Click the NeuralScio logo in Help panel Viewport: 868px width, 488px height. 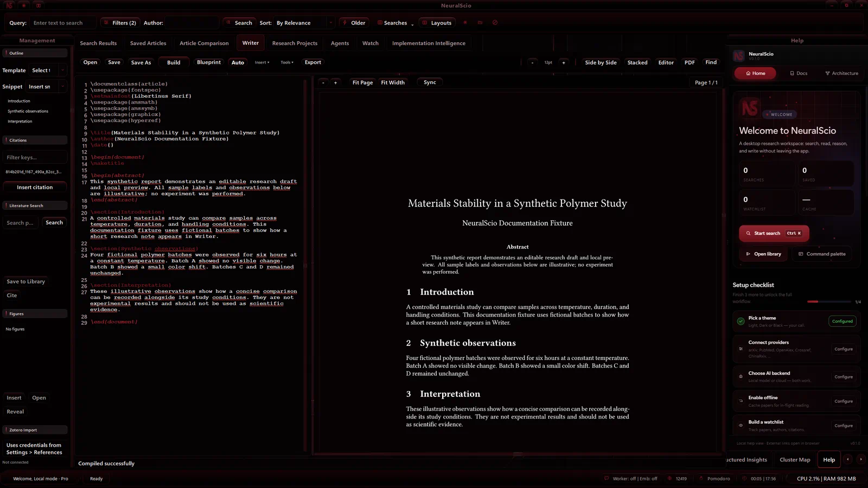[x=738, y=56]
